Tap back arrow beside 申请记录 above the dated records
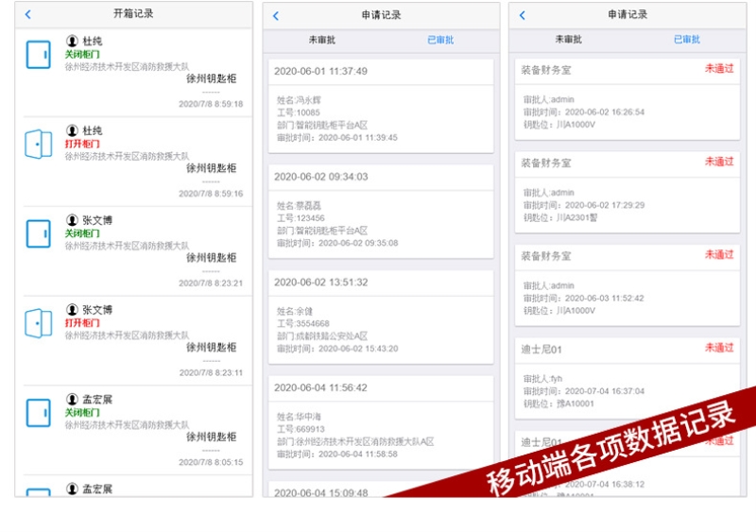Viewport: 756px width, 532px height. (x=276, y=15)
